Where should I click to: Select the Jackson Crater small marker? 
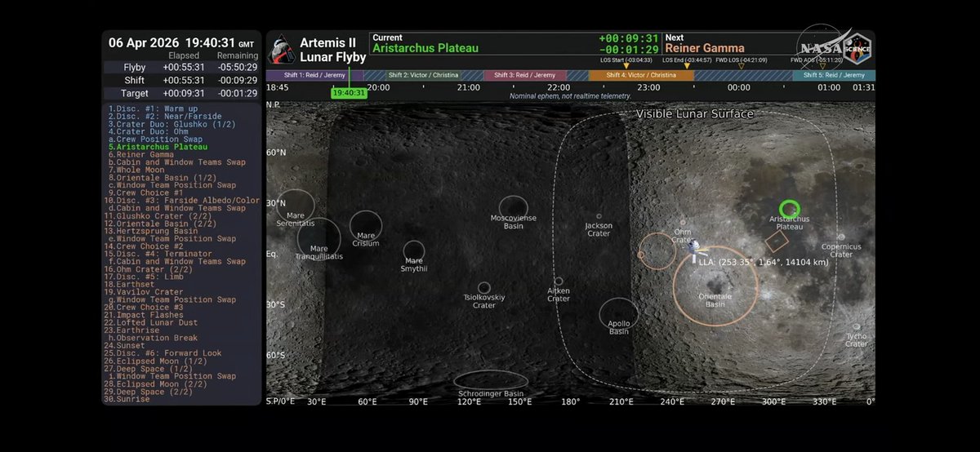[x=599, y=216]
